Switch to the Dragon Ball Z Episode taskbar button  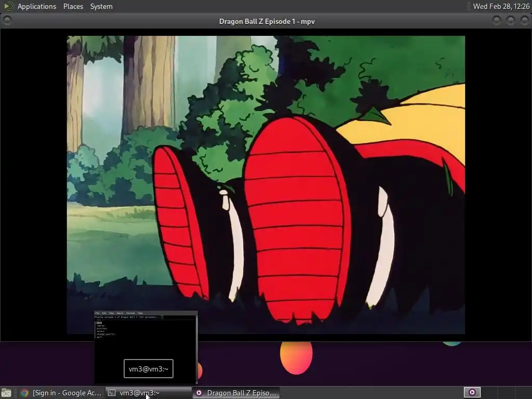236,393
